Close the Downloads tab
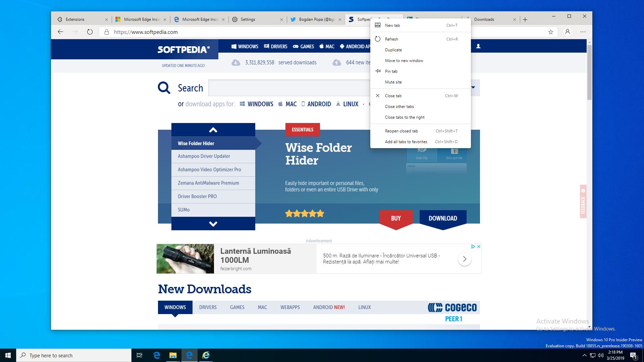644x362 pixels. click(515, 19)
